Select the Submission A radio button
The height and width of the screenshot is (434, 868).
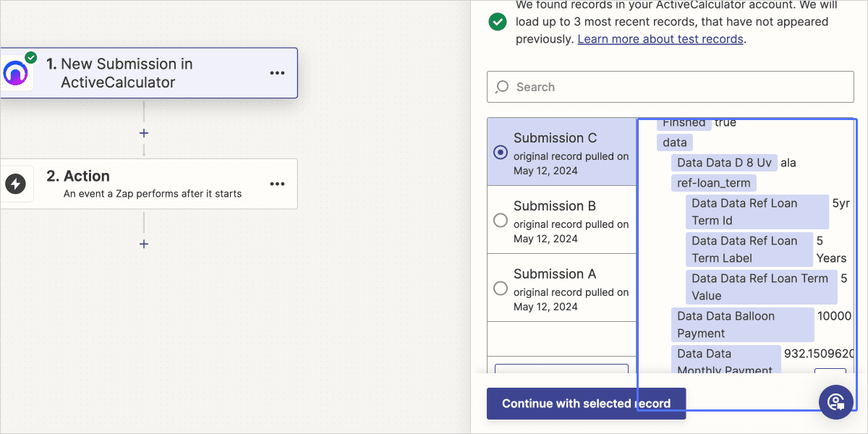500,288
